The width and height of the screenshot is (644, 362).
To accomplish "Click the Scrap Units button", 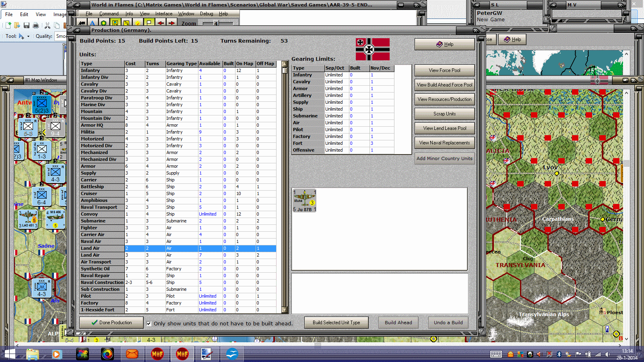I will pos(445,114).
